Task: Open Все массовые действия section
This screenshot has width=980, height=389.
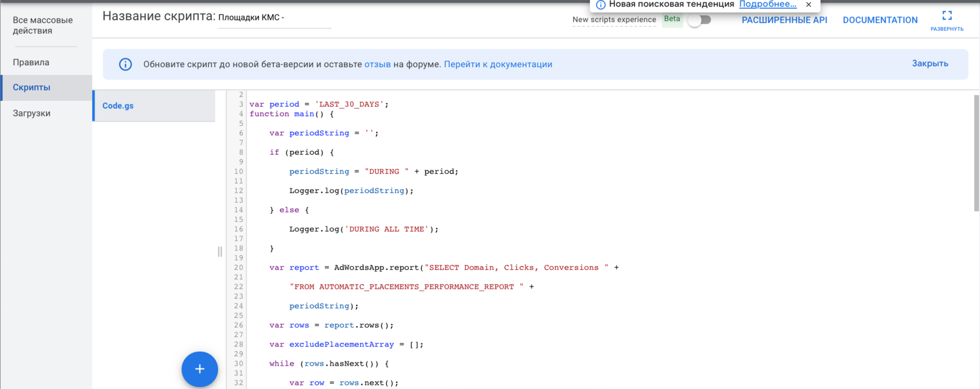Action: pyautogui.click(x=43, y=25)
